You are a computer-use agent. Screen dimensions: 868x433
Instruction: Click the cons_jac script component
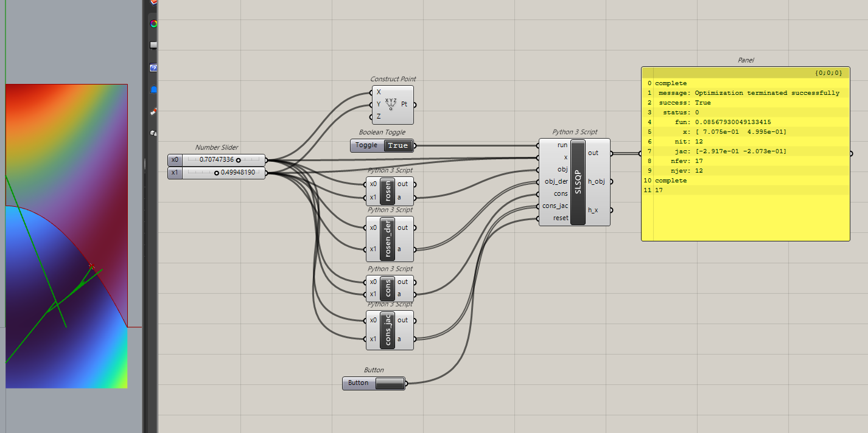point(387,330)
